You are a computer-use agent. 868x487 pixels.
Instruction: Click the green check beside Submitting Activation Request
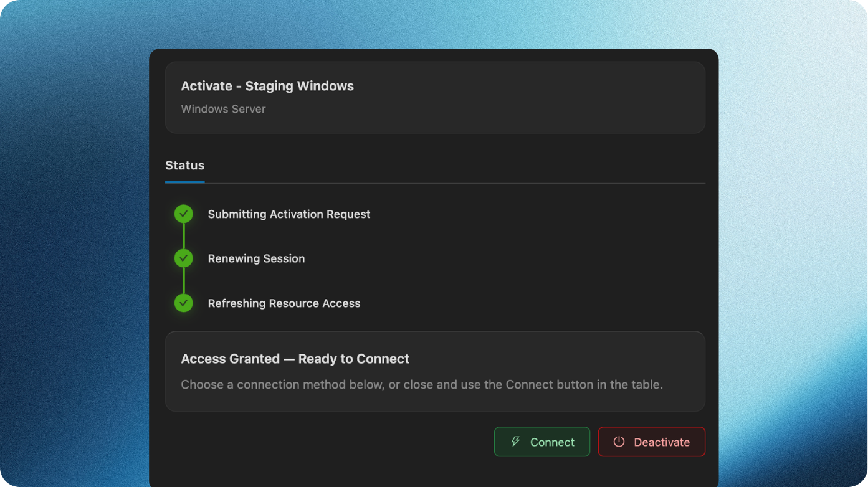[x=183, y=214]
